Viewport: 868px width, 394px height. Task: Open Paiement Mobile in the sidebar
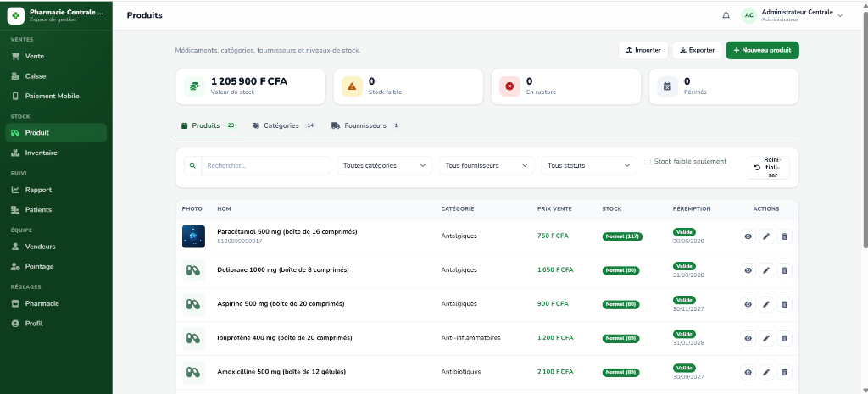[56, 97]
